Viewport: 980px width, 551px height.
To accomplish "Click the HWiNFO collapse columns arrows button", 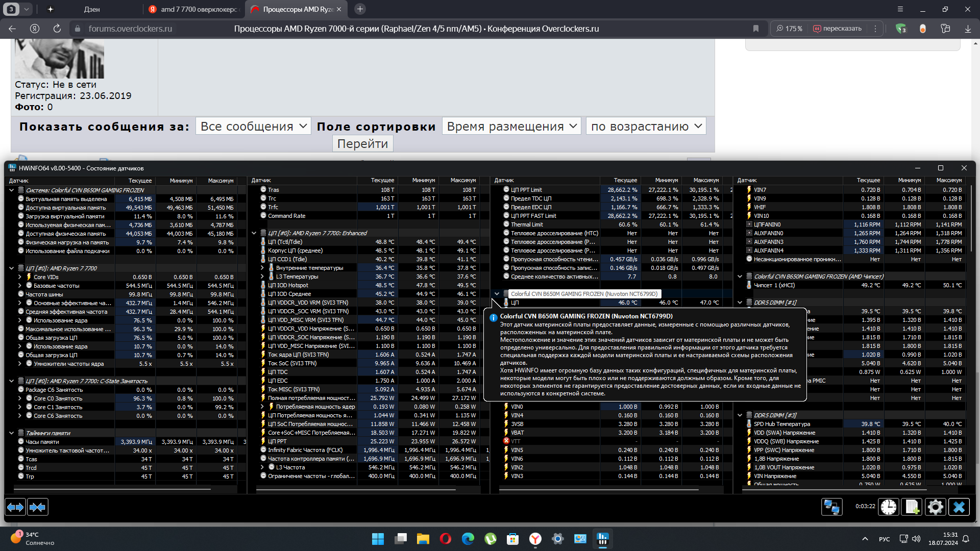I will tap(38, 507).
